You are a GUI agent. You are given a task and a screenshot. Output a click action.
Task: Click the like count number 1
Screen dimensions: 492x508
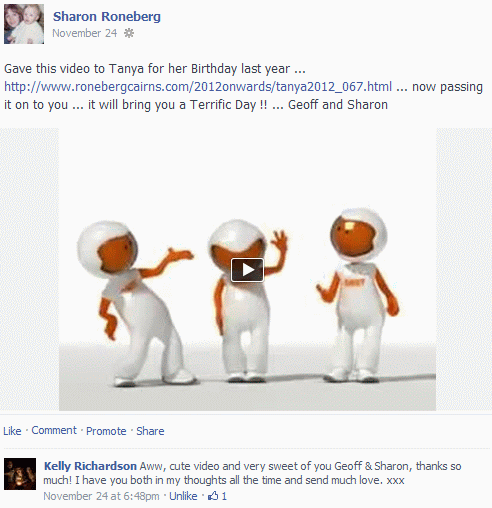coord(224,496)
